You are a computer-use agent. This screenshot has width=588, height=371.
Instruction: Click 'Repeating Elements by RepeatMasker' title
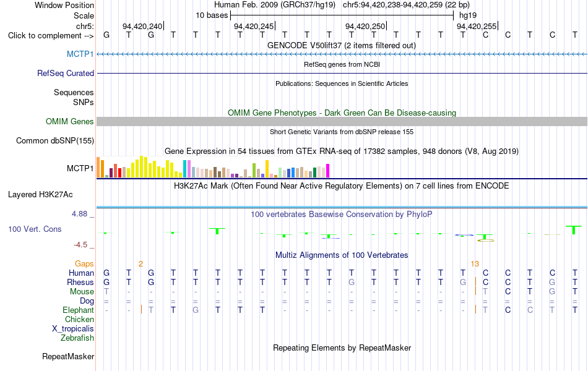point(342,348)
